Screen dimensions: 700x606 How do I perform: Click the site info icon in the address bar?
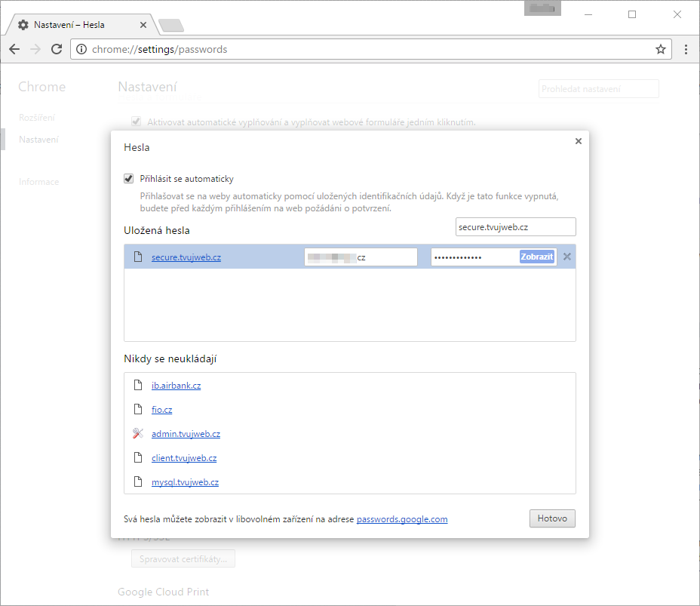coord(82,49)
